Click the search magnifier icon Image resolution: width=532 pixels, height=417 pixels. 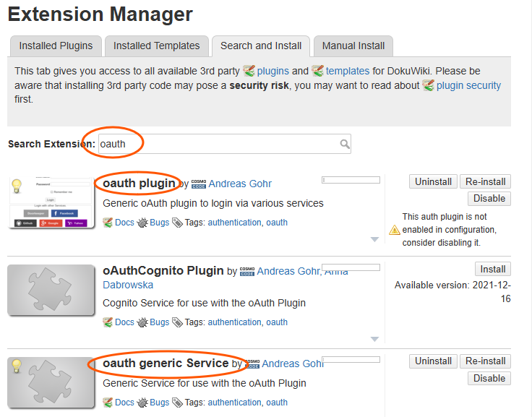point(345,144)
